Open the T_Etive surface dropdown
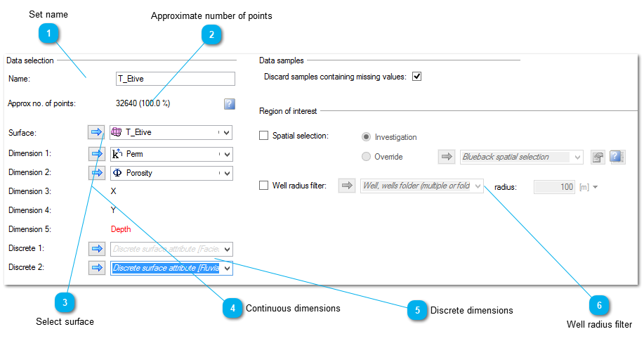This screenshot has height=341, width=644. pyautogui.click(x=227, y=132)
